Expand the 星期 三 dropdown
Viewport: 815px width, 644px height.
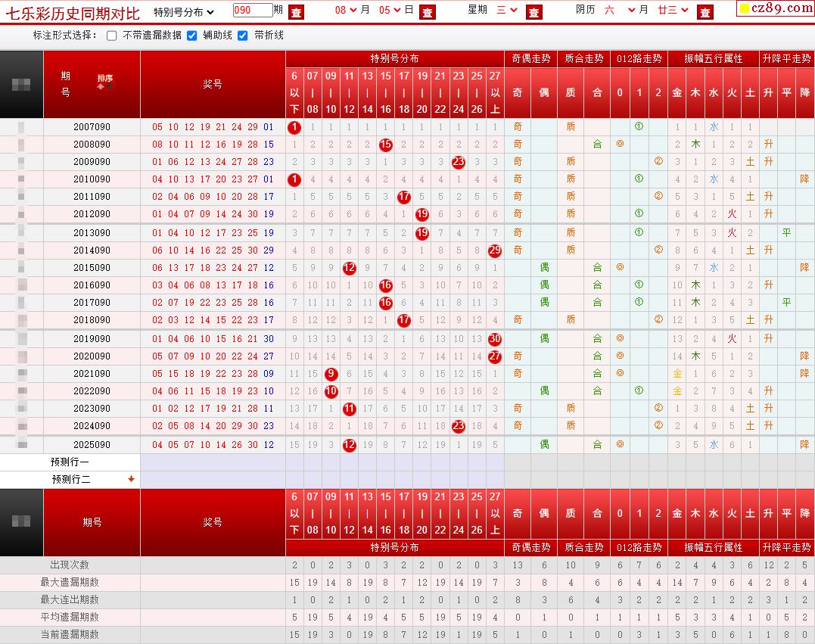coord(507,11)
